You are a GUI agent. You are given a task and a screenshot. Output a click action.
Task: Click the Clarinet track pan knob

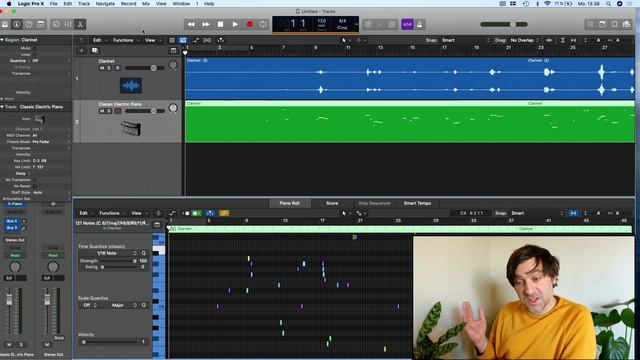(173, 65)
